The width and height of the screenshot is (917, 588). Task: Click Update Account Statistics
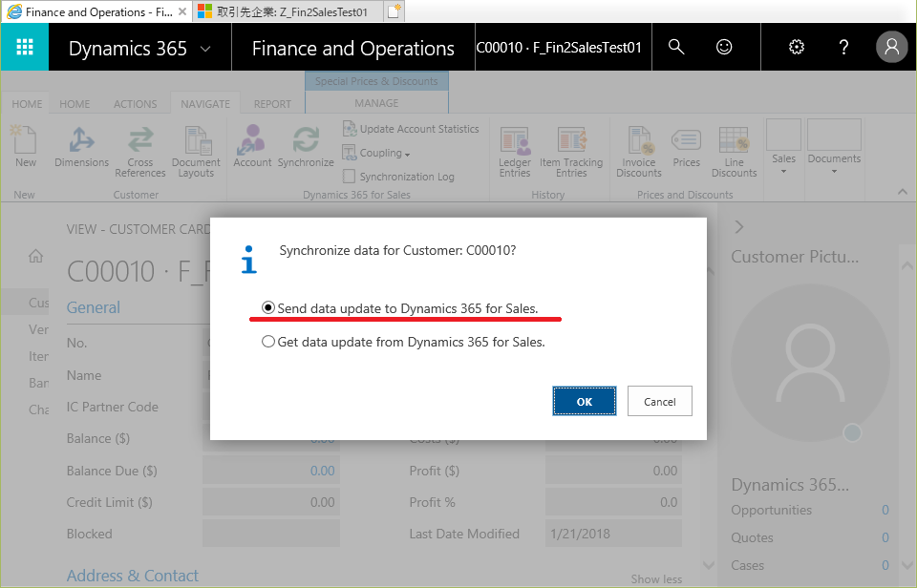(x=411, y=129)
